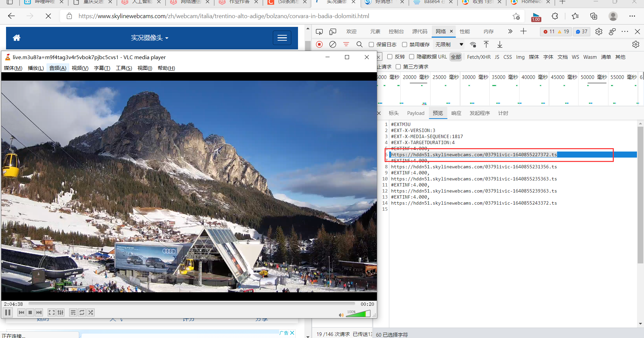Show VLC playlist

(x=73, y=312)
